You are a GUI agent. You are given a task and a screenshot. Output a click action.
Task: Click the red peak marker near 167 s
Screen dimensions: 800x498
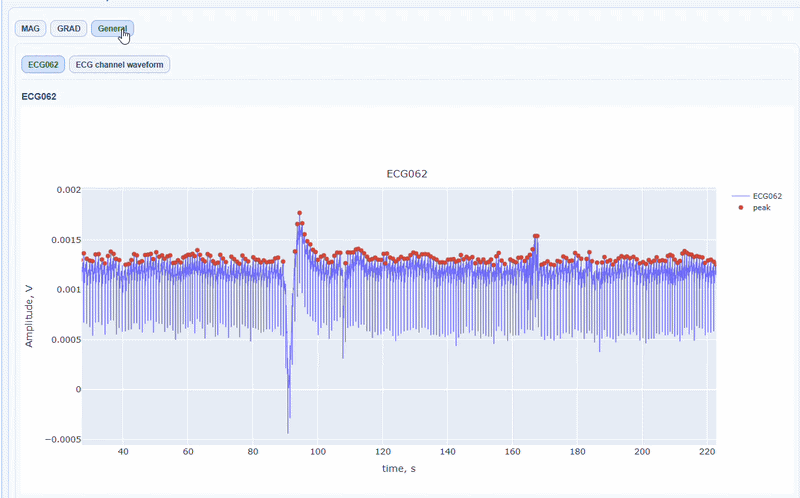(x=536, y=236)
